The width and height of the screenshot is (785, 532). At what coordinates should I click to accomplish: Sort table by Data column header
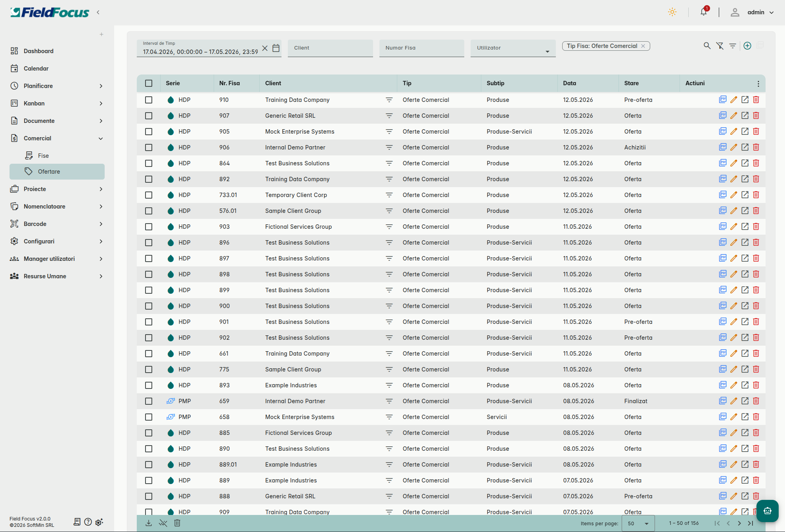pyautogui.click(x=569, y=83)
